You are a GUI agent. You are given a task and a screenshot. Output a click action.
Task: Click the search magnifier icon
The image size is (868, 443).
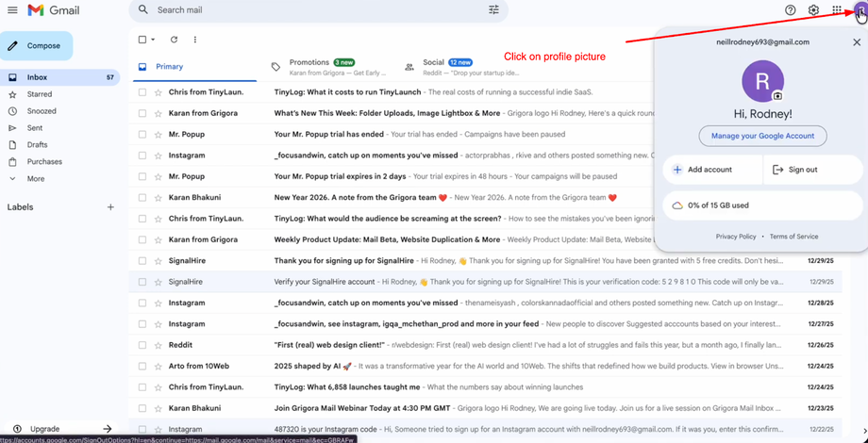click(142, 10)
